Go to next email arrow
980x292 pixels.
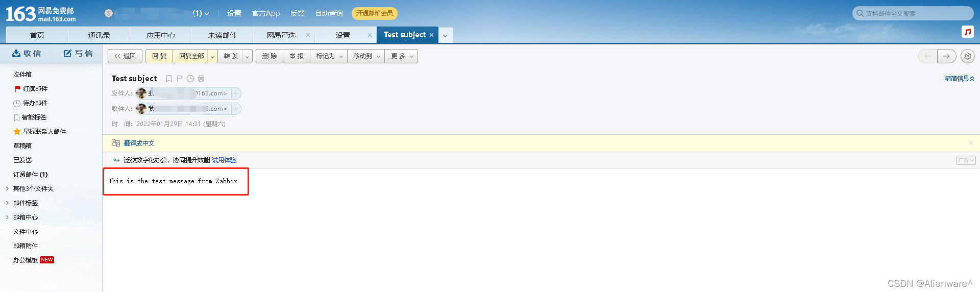[947, 56]
